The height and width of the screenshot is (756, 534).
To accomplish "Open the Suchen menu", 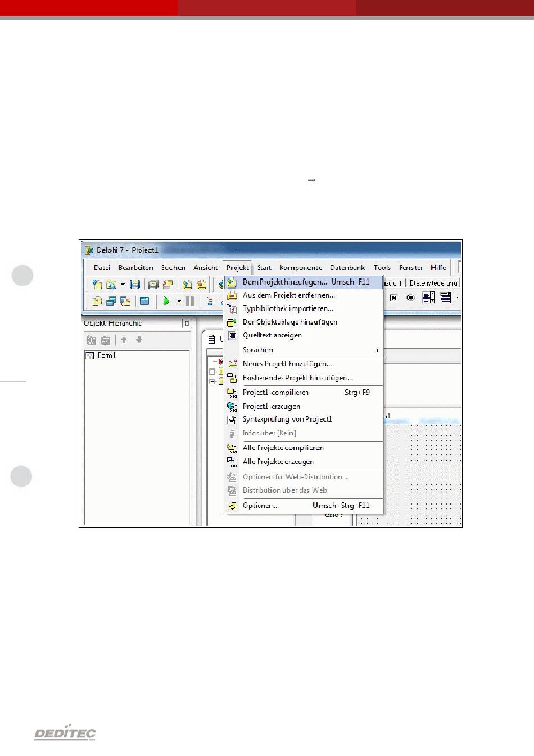I will 173,268.
